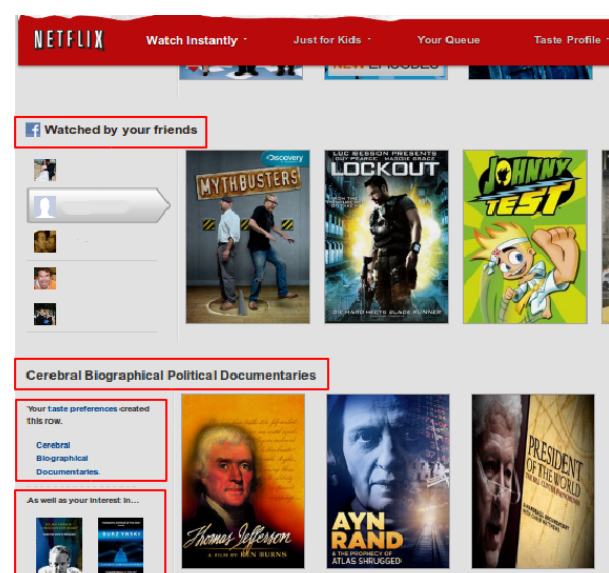This screenshot has width=609, height=573.
Task: Expand the Just for Kids menu
Action: tap(331, 40)
